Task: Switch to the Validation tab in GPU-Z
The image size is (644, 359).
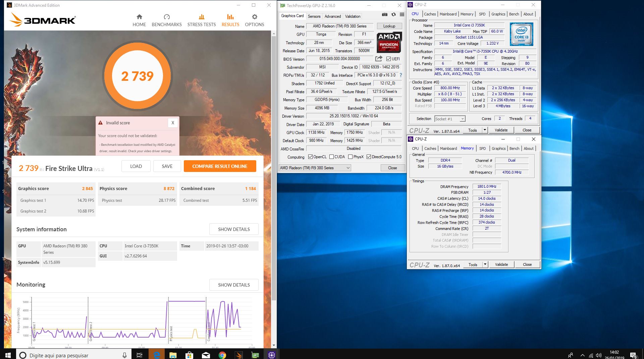Action: [353, 16]
